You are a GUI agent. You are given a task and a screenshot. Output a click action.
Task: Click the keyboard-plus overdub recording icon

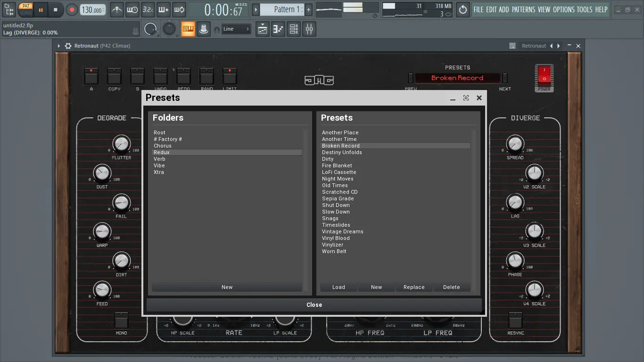(x=164, y=9)
